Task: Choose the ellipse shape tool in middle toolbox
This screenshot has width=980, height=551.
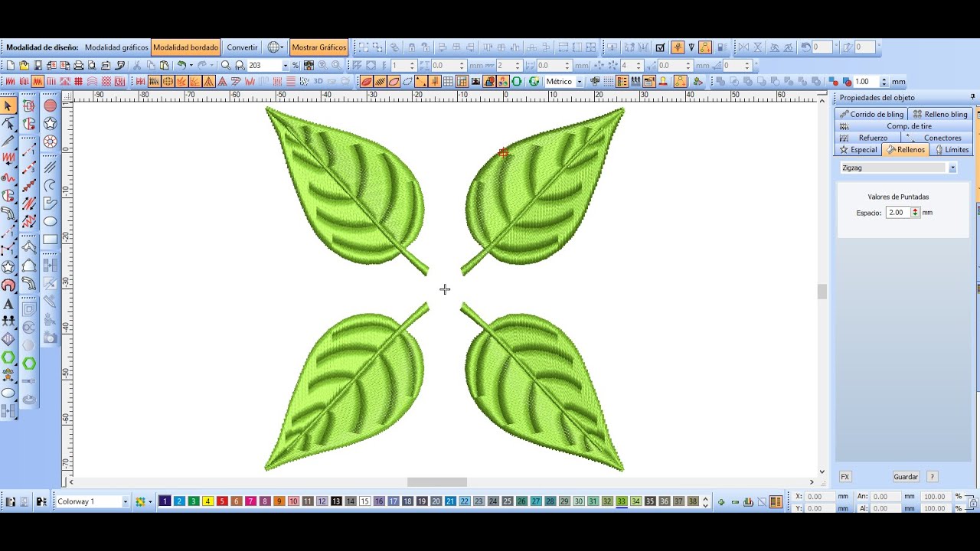Action: coord(50,222)
